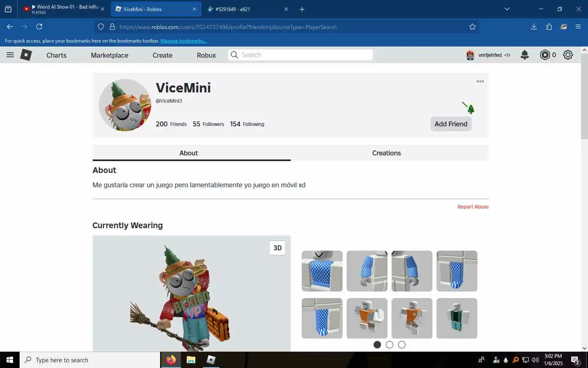Viewport: 588px width, 368px height.
Task: Click Firefox icon in taskbar
Action: (171, 360)
